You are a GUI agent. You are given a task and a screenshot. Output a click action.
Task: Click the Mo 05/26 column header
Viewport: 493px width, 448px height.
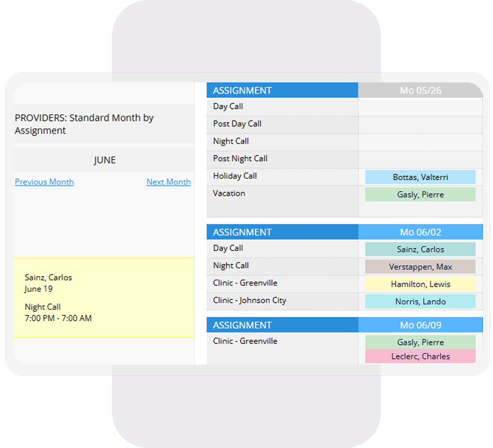pos(420,90)
